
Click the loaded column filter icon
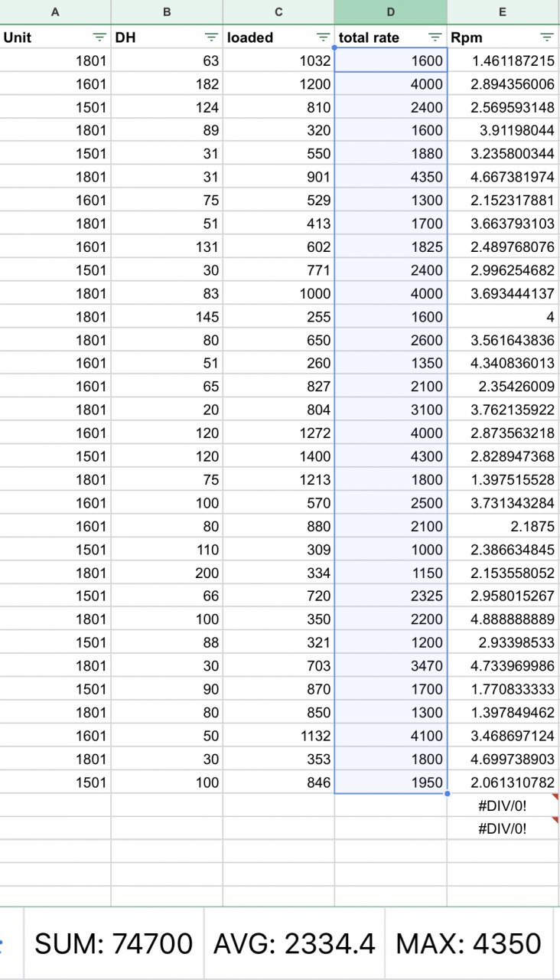323,37
